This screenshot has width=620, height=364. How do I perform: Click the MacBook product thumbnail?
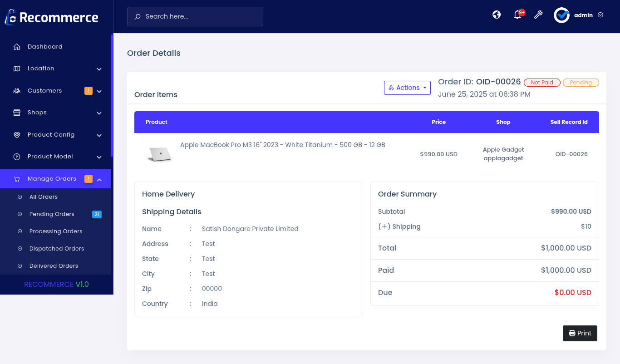pos(159,154)
